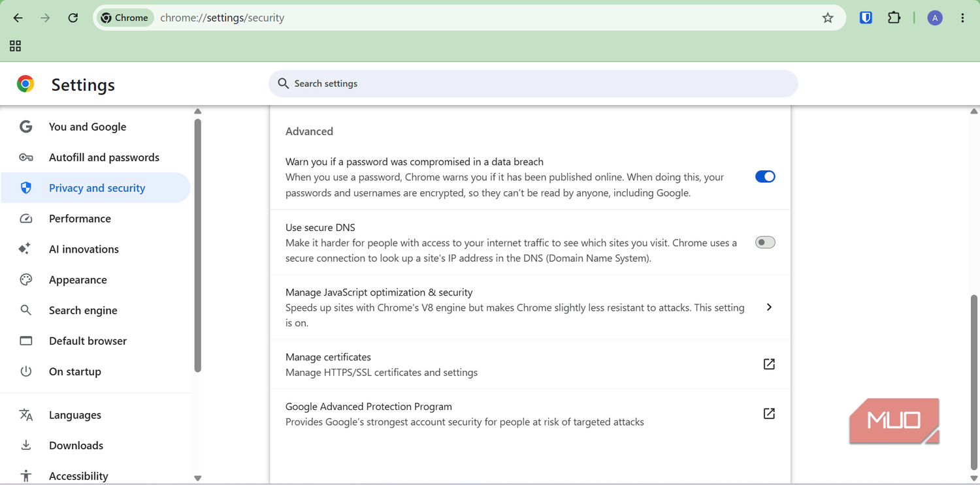
Task: Open the Bitwarden extension icon
Action: (866, 18)
